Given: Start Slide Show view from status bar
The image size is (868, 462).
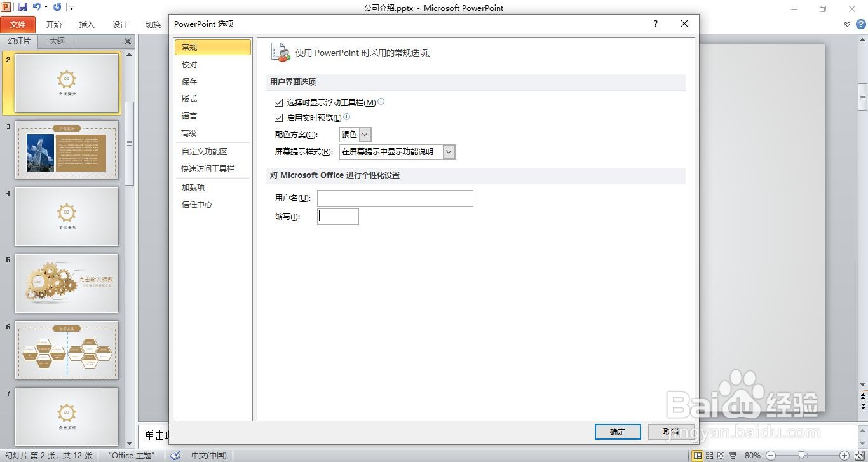Looking at the screenshot, I should 733,456.
